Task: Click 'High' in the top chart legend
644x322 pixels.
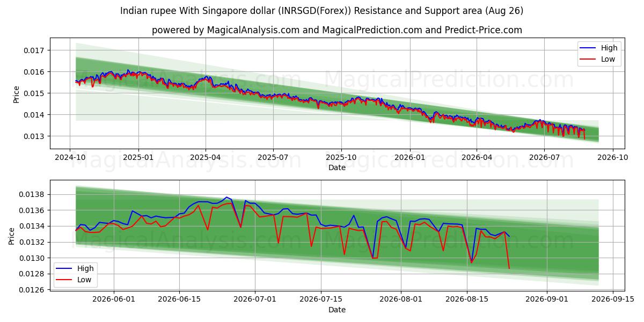Action: [x=609, y=48]
